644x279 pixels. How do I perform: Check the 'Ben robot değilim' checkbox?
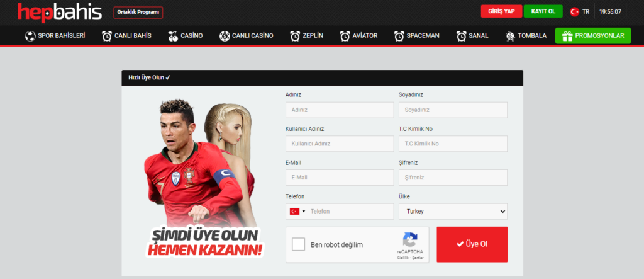299,244
